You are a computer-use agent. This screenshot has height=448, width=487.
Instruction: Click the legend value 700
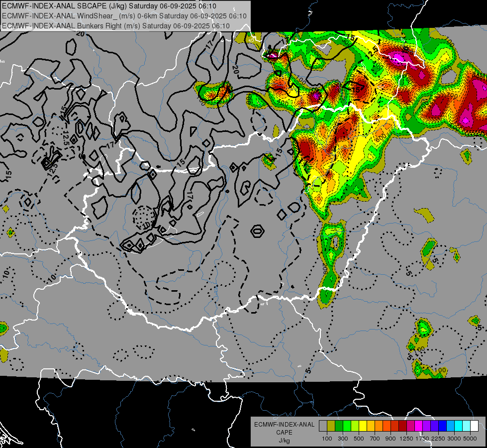tap(375, 439)
